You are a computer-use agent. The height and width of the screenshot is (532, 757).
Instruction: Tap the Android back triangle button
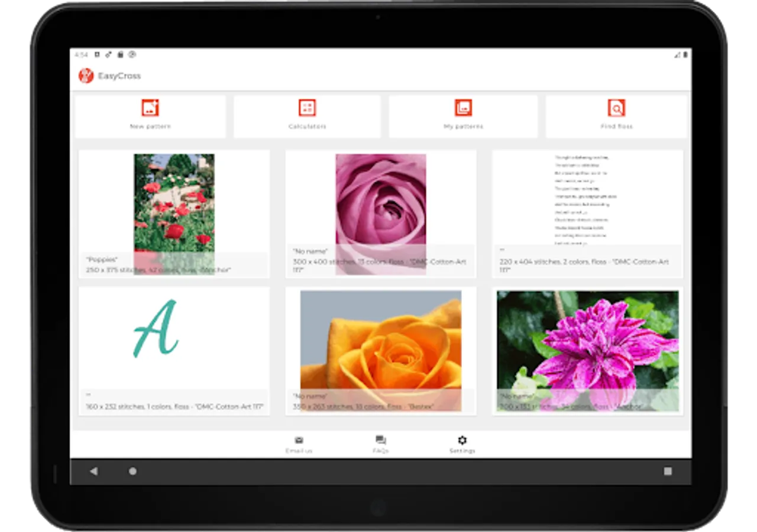[x=93, y=471]
